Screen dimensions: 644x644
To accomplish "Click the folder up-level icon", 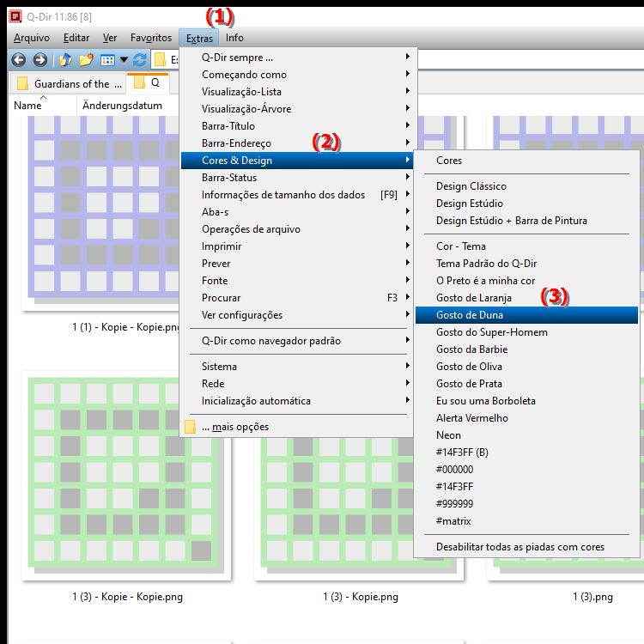I will click(65, 60).
